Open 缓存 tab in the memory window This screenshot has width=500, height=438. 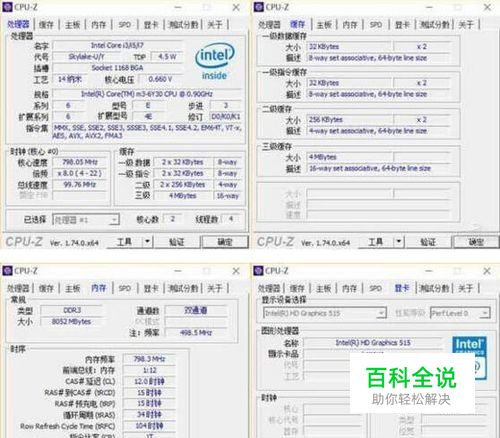coord(46,288)
